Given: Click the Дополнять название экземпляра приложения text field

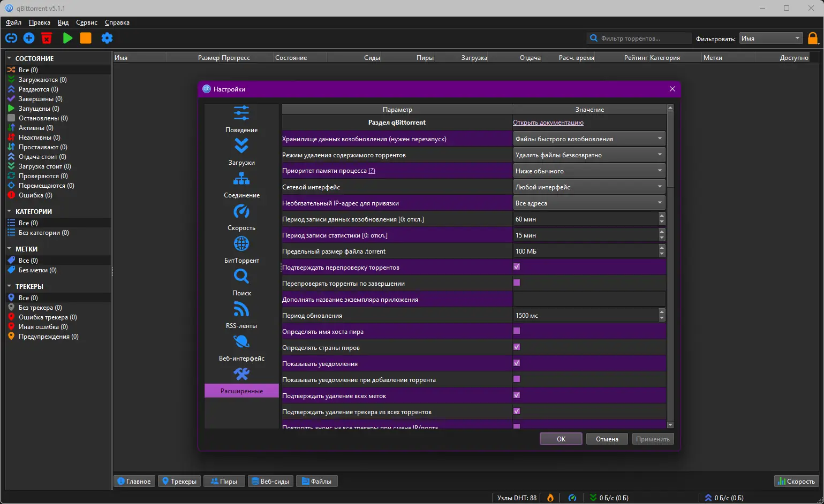Looking at the screenshot, I should pyautogui.click(x=589, y=299).
